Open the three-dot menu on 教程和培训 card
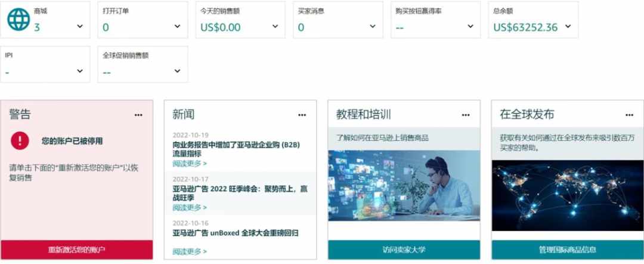 click(465, 115)
